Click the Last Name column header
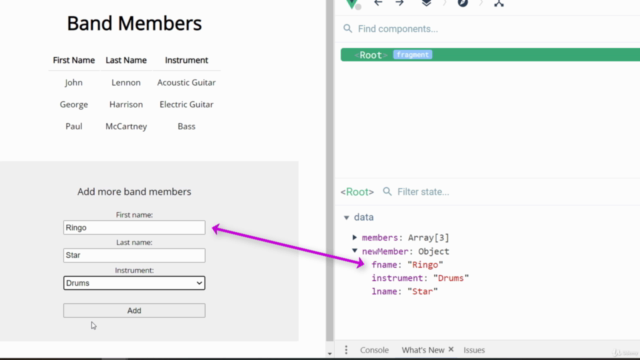This screenshot has height=360, width=640. 126,60
